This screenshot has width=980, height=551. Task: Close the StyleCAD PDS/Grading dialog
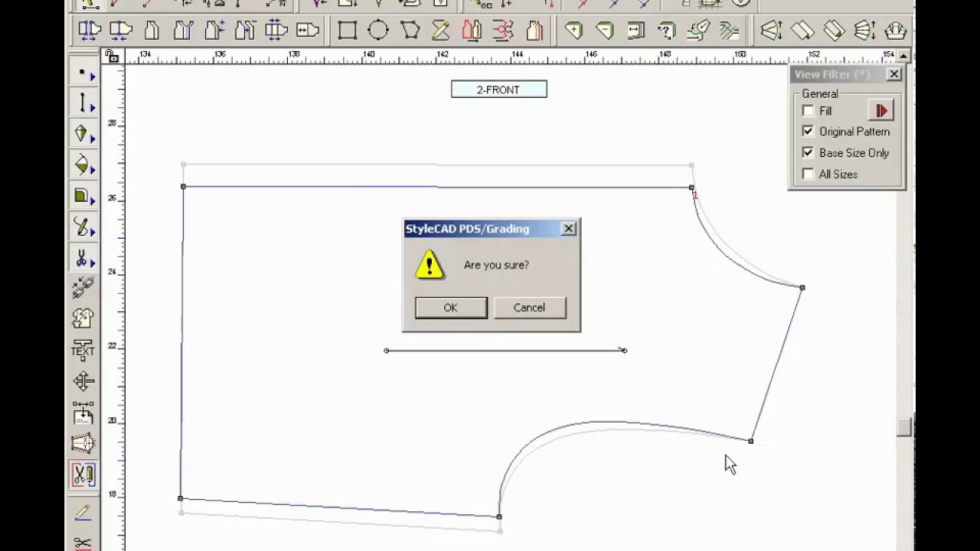tap(568, 229)
